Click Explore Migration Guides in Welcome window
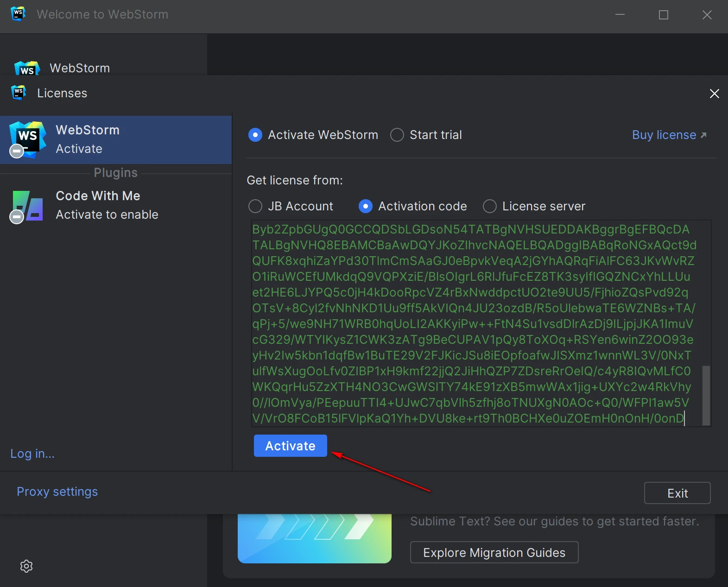Image resolution: width=728 pixels, height=587 pixels. point(494,552)
